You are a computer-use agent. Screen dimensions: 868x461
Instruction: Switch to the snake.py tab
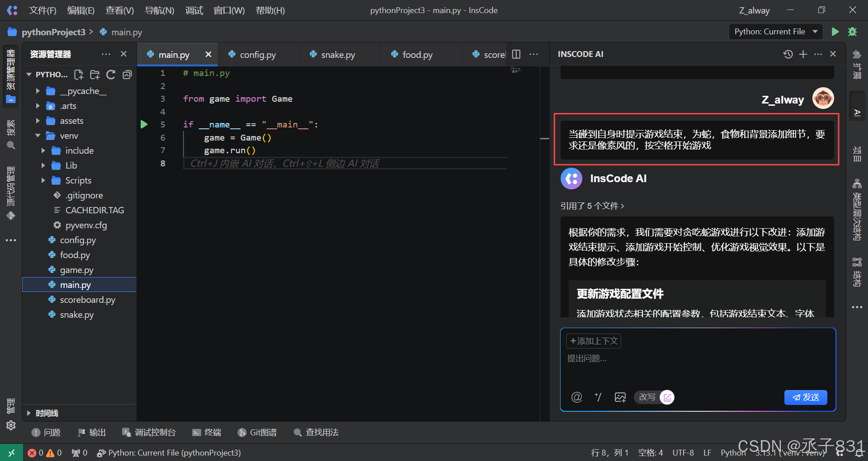click(338, 55)
